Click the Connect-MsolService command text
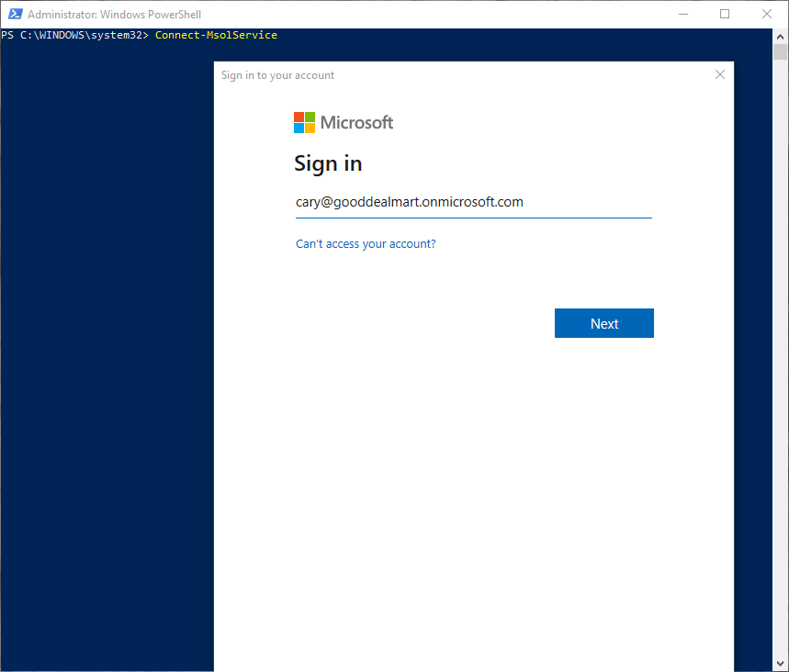This screenshot has height=672, width=789. tap(216, 35)
